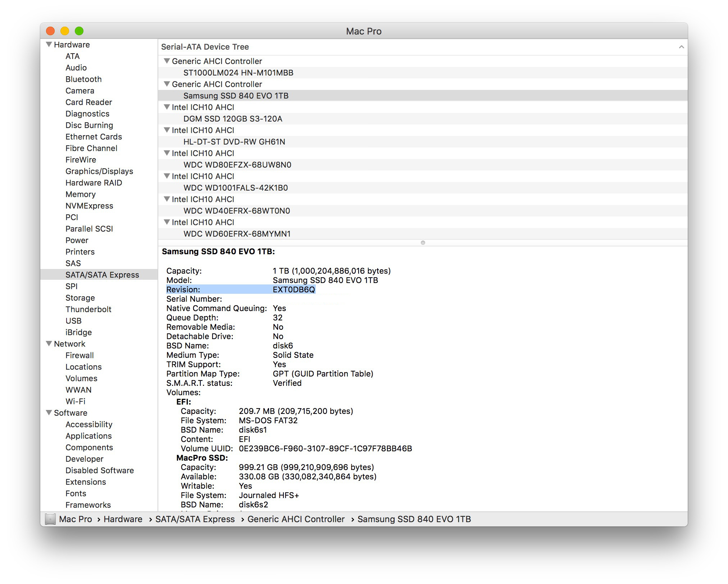
Task: Click the split pane divider handle dot
Action: (423, 243)
